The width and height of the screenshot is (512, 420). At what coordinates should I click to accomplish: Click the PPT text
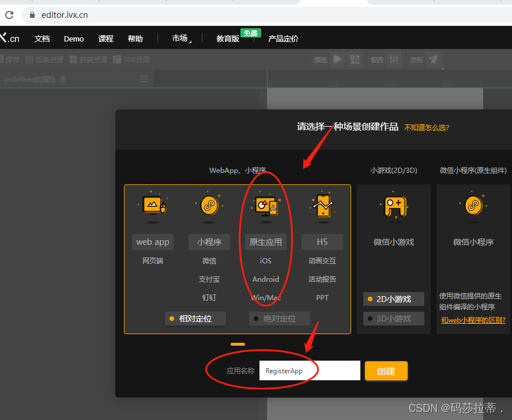click(x=322, y=298)
